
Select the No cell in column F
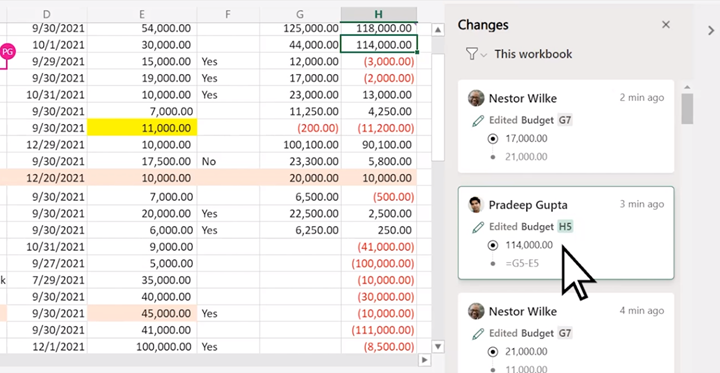228,161
